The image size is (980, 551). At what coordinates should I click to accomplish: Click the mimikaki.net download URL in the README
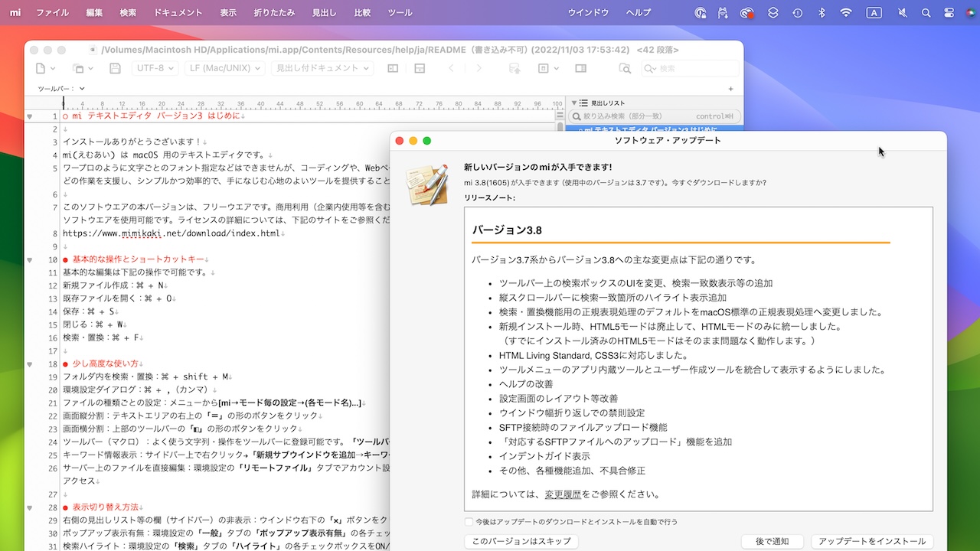[x=171, y=233]
